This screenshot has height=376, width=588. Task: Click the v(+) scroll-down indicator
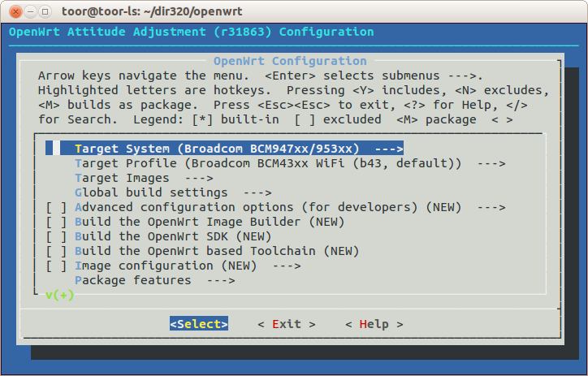pyautogui.click(x=59, y=295)
